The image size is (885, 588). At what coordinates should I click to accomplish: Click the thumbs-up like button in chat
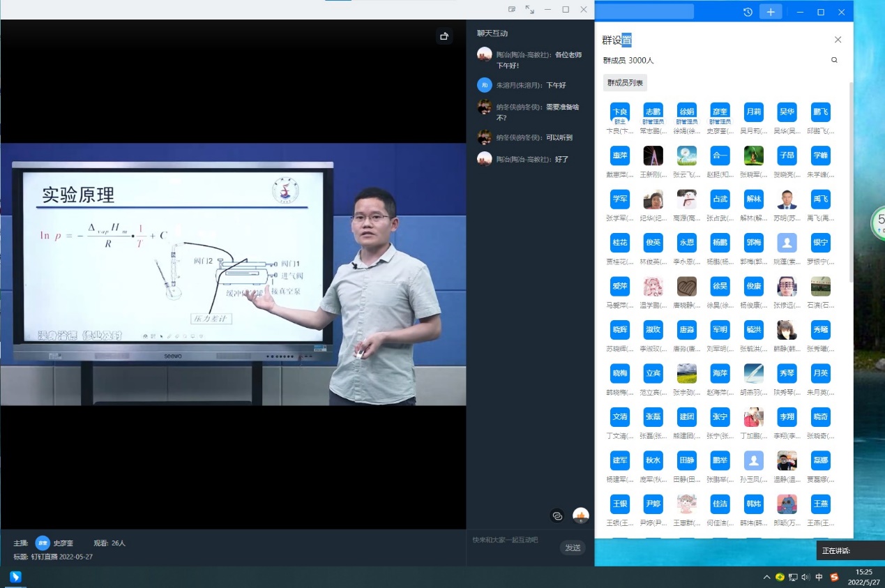[580, 515]
